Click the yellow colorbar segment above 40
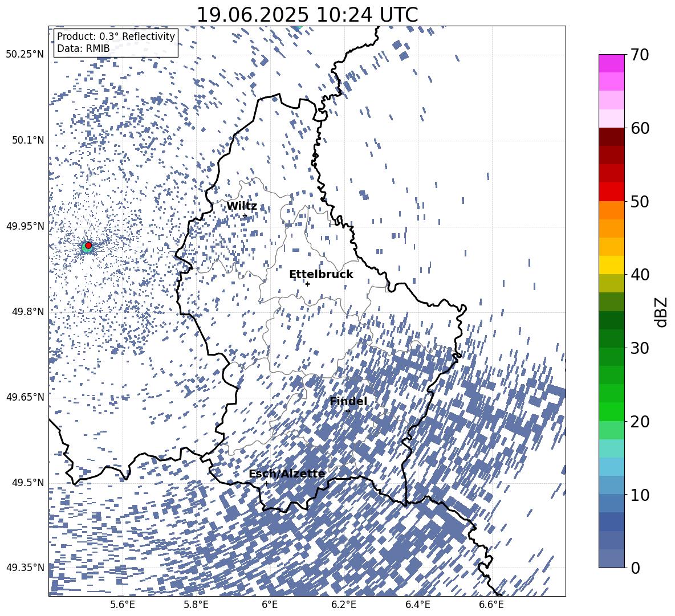675x616 pixels. pyautogui.click(x=611, y=266)
